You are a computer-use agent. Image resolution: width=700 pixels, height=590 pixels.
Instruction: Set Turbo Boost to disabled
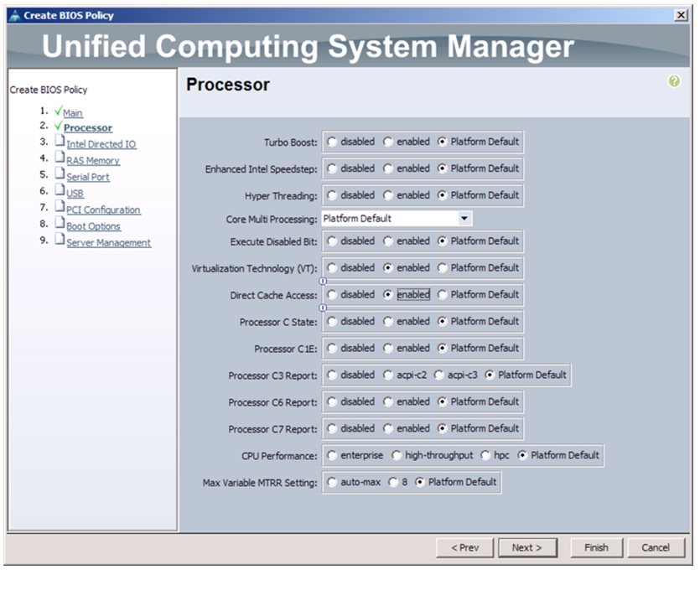point(332,142)
